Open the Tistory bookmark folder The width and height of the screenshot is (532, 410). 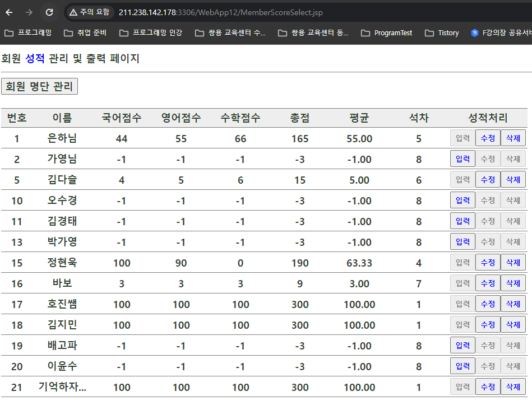tap(442, 33)
